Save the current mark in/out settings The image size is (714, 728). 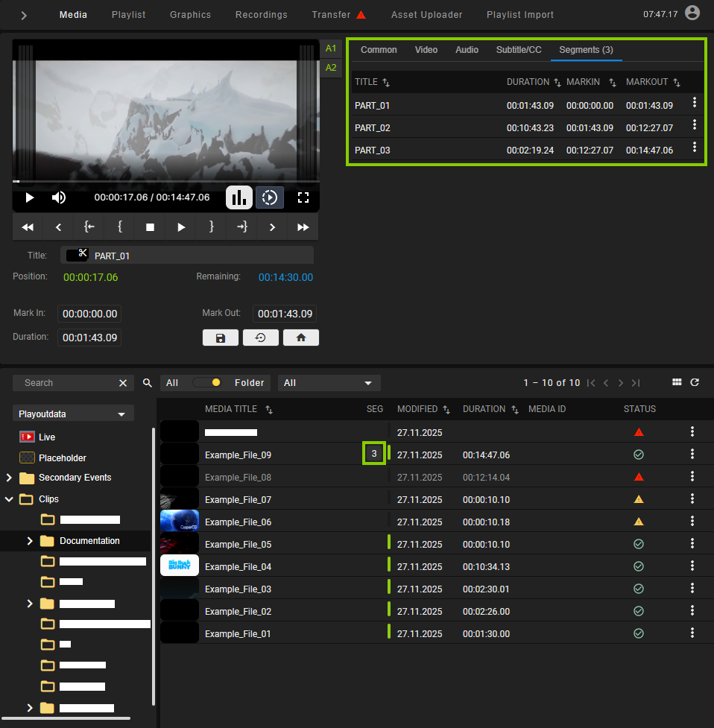[221, 338]
